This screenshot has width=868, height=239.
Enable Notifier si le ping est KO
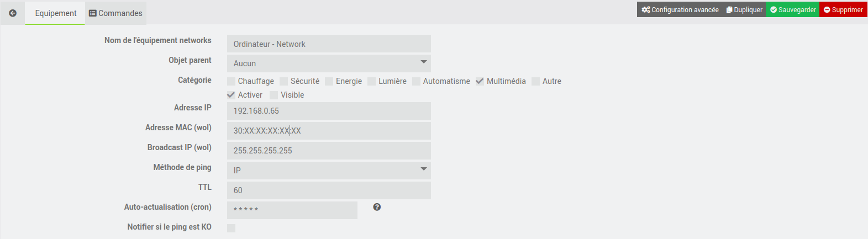[232, 228]
